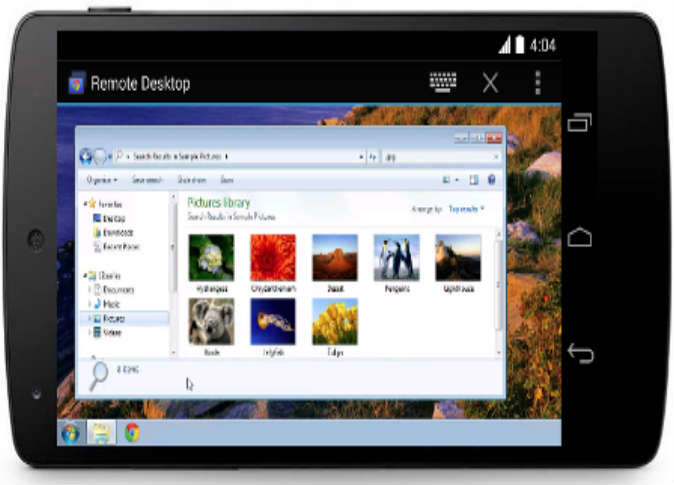
Task: Tap the Android back navigation button
Action: click(580, 353)
